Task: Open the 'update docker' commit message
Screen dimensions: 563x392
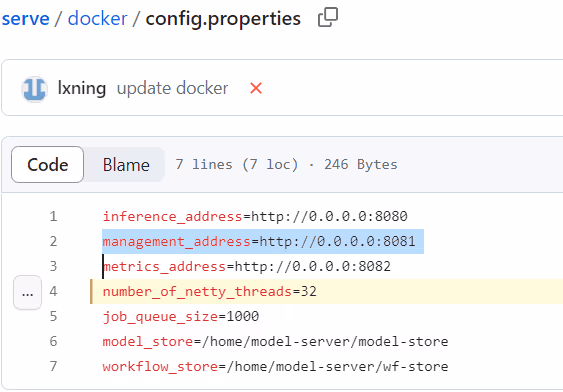Action: pyautogui.click(x=172, y=88)
